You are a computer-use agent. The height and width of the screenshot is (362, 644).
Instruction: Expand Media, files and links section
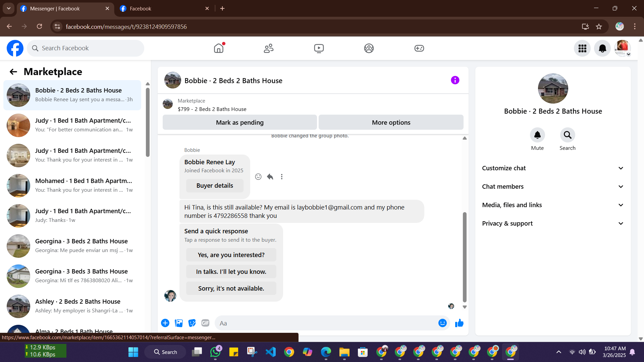[553, 205]
